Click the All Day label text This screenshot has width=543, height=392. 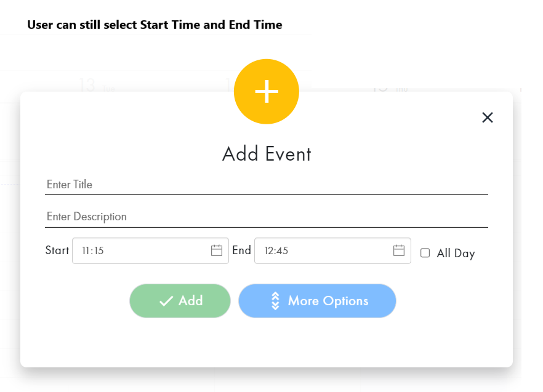coord(456,254)
